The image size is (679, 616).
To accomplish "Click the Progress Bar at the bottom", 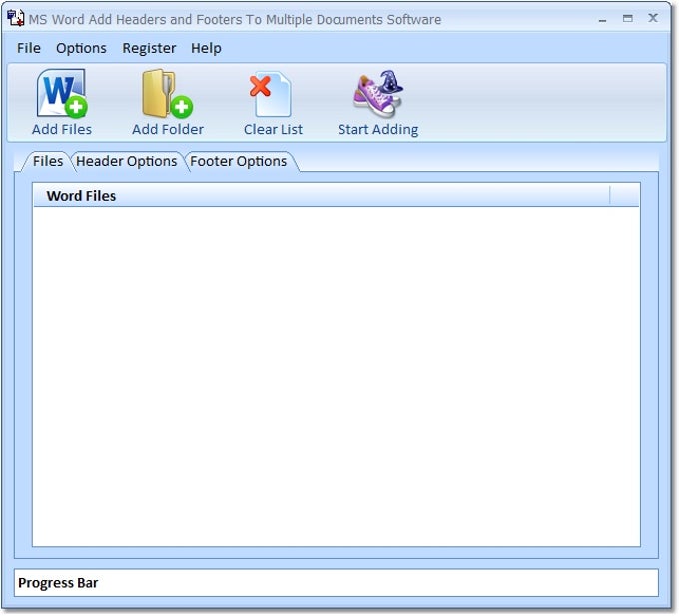I will (x=336, y=583).
